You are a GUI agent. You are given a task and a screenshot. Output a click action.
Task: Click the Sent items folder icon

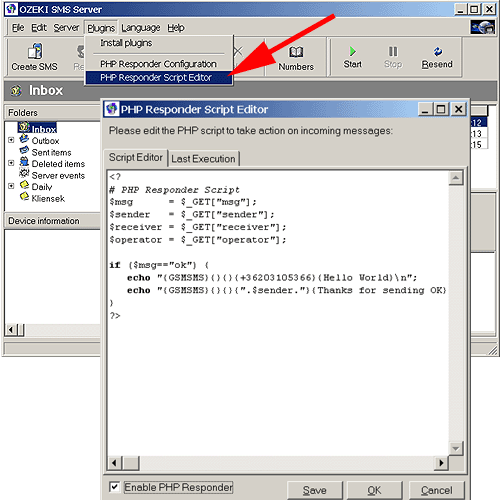pos(24,150)
